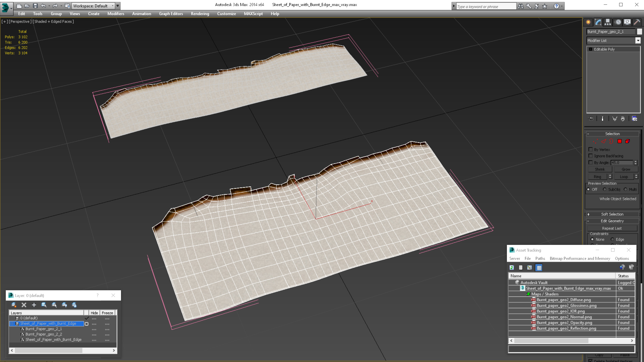The width and height of the screenshot is (644, 362).
Task: Open the Modifier List dropdown
Action: [638, 40]
